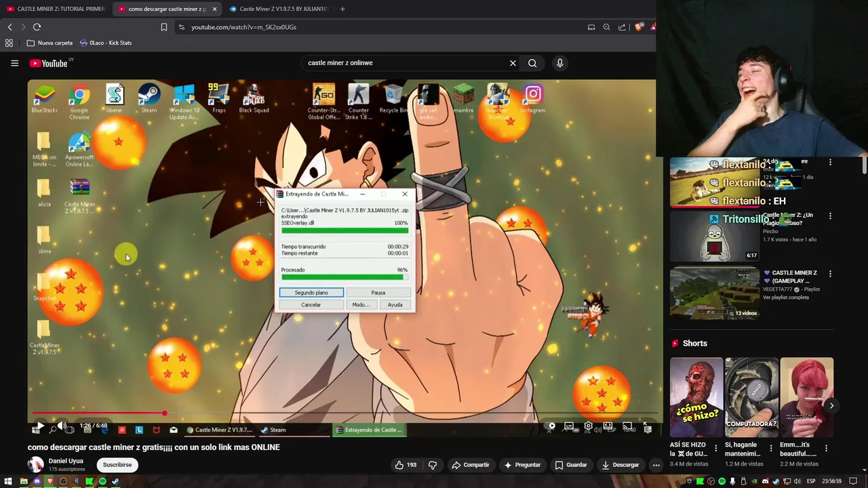
Task: Open a new browser tab
Action: [x=342, y=9]
